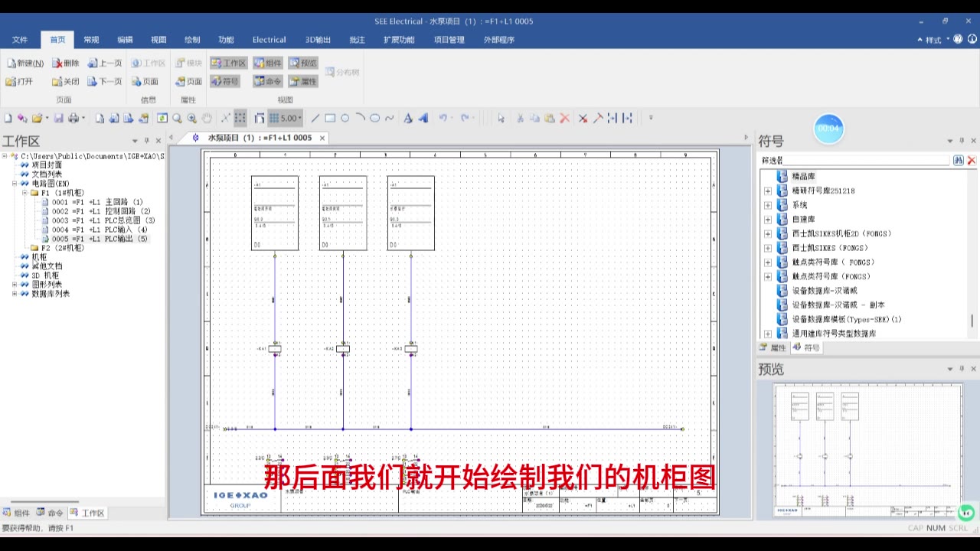Click the 删除 page button

[66, 63]
